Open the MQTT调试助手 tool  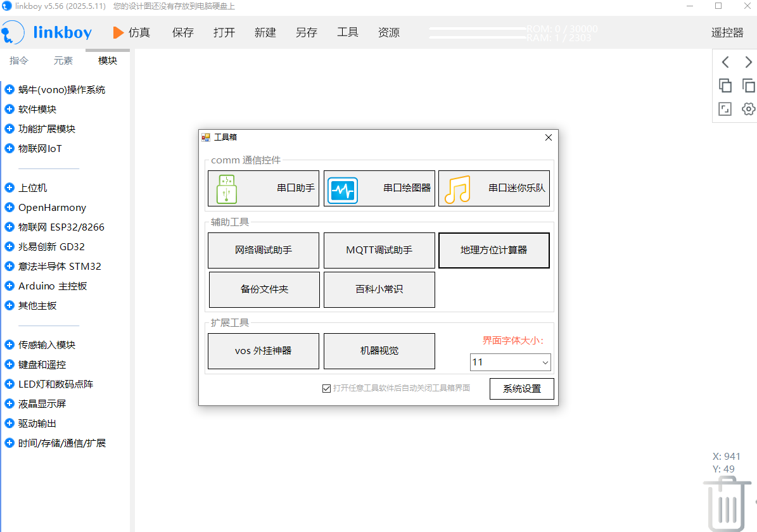[379, 250]
